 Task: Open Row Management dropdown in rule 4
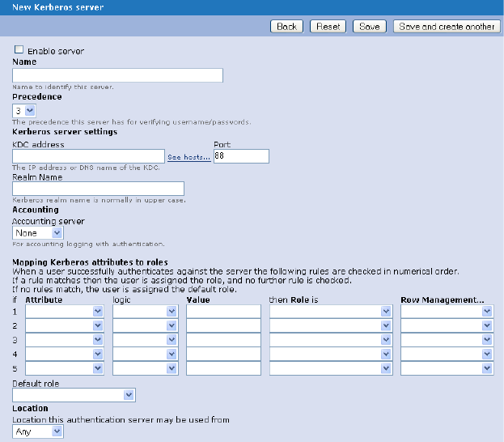coord(447,355)
